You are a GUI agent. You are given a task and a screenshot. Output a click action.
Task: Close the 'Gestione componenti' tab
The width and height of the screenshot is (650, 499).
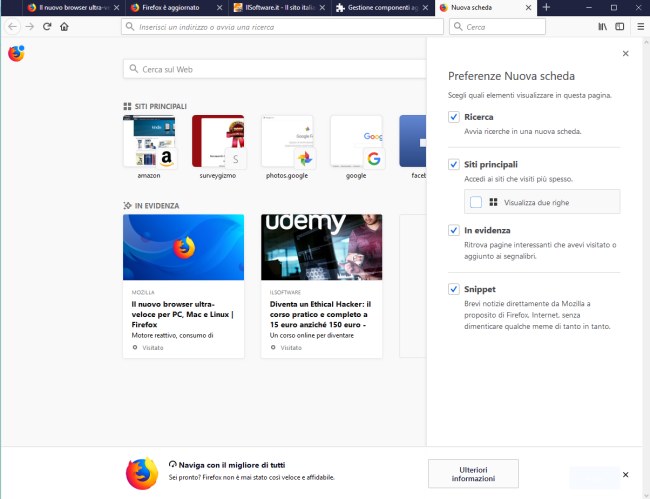pyautogui.click(x=425, y=7)
